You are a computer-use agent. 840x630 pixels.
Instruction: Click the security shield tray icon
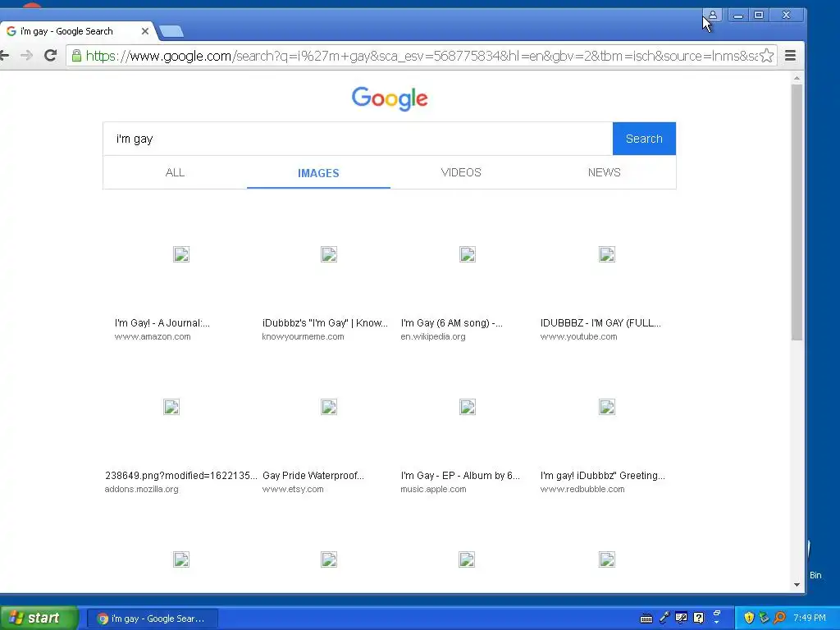[749, 618]
